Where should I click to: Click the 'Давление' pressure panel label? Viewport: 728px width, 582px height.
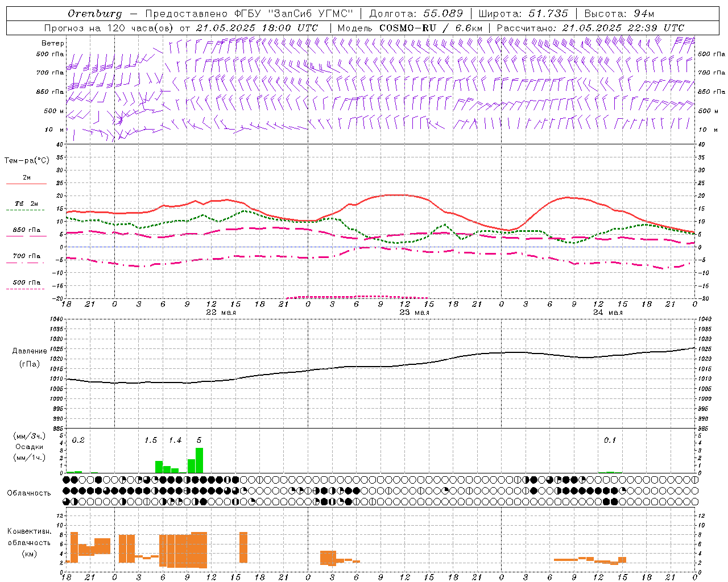tap(30, 351)
